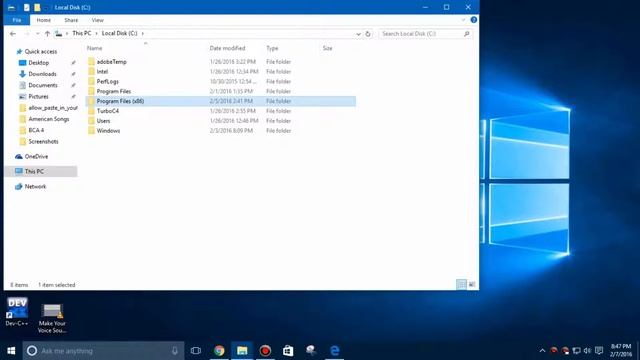This screenshot has width=640, height=360.
Task: Open Action Center notifications icon
Action: tap(599, 351)
